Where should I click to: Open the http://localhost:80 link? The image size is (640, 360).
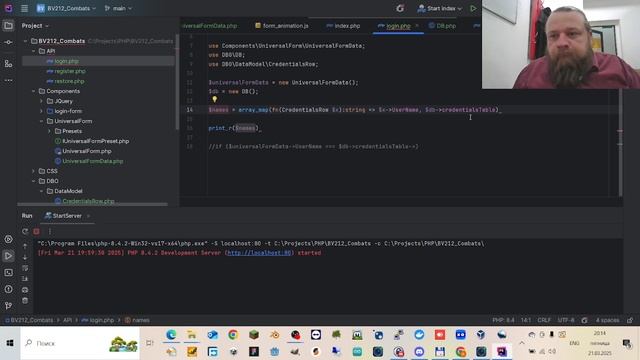point(259,253)
